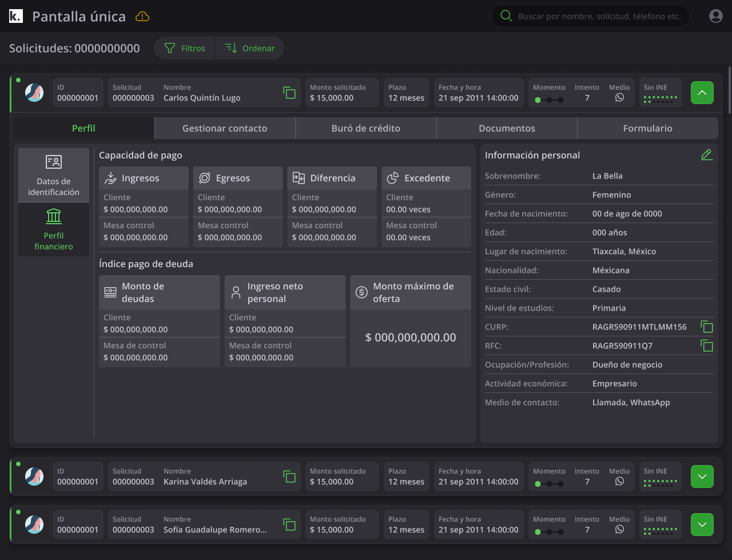Click the search magnifier icon
Image resolution: width=732 pixels, height=560 pixels.
[x=506, y=16]
